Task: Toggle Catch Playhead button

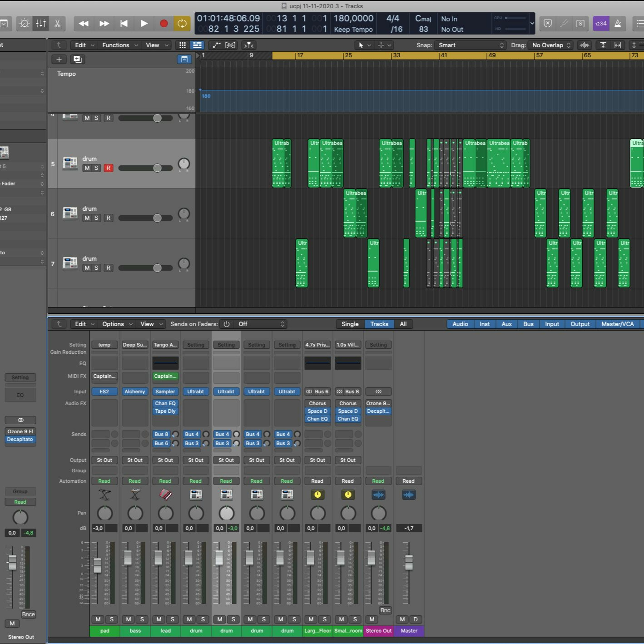Action: tap(249, 45)
